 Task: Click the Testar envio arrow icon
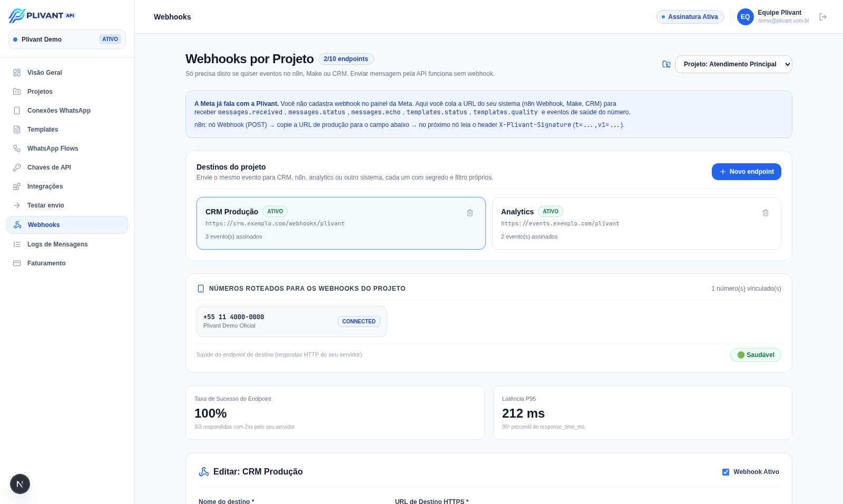tap(17, 205)
